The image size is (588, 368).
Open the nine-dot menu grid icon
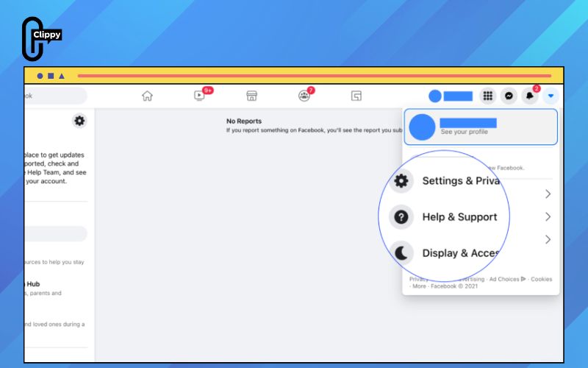pos(487,96)
